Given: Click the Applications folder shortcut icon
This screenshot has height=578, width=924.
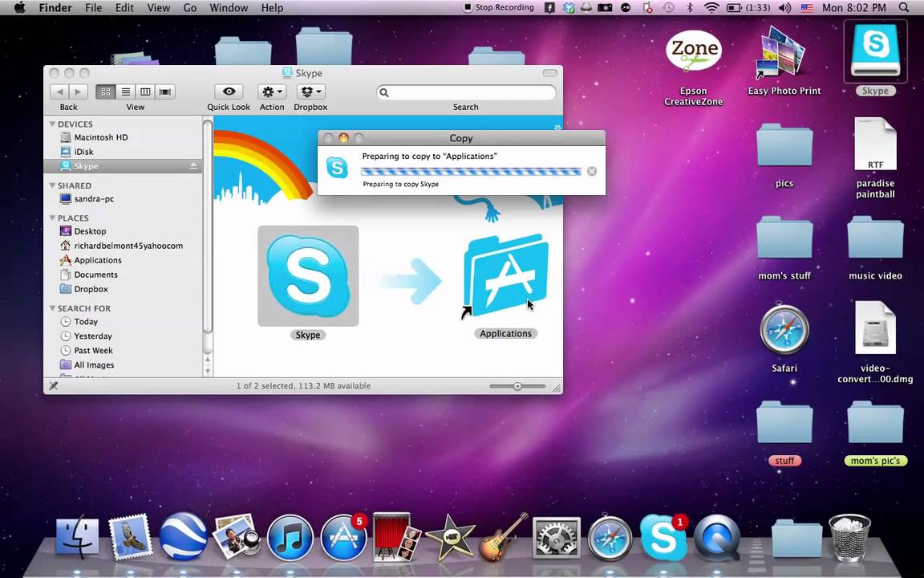Looking at the screenshot, I should 505,276.
